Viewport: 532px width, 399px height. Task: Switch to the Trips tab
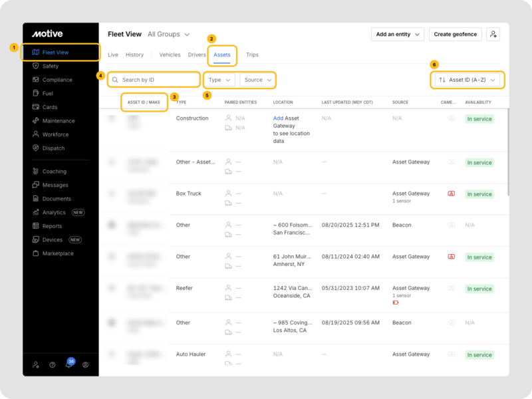click(252, 55)
